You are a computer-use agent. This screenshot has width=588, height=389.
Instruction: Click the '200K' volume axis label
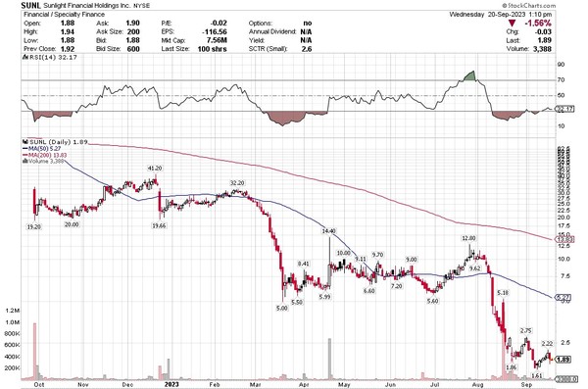[x=13, y=368]
